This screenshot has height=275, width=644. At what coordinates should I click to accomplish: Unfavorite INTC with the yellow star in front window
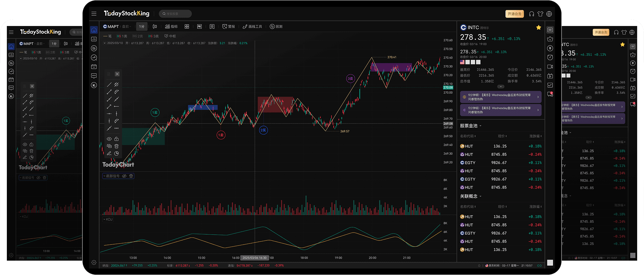point(538,27)
